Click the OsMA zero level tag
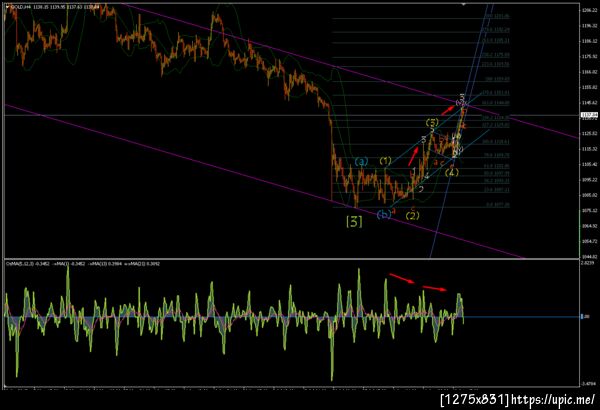Image resolution: width=600 pixels, height=410 pixels. (x=585, y=317)
